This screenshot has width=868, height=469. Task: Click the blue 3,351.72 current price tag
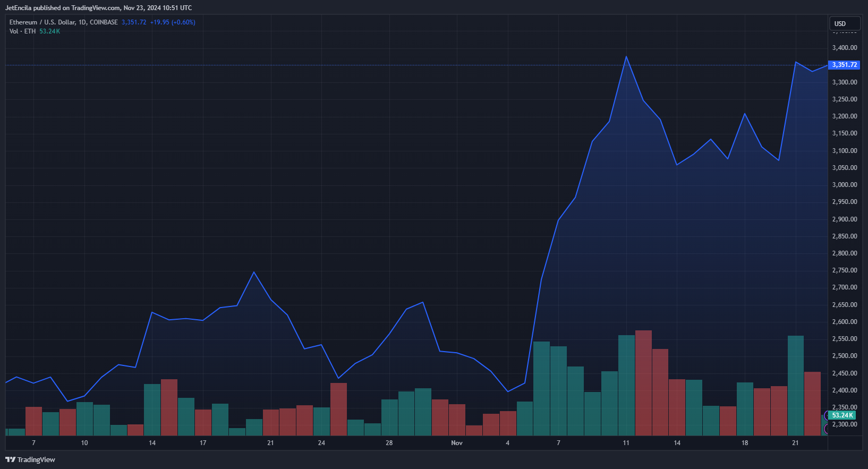(844, 65)
